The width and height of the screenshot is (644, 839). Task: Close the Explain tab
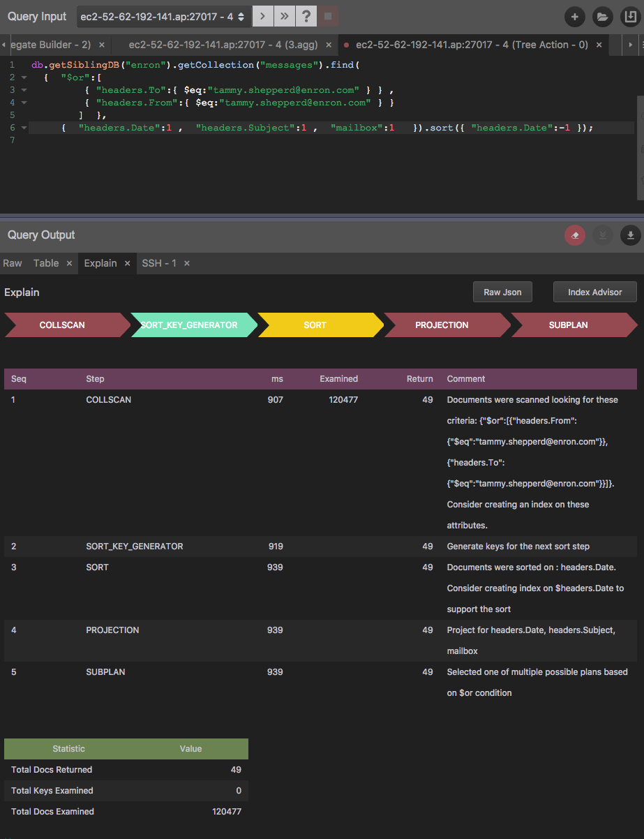click(126, 263)
